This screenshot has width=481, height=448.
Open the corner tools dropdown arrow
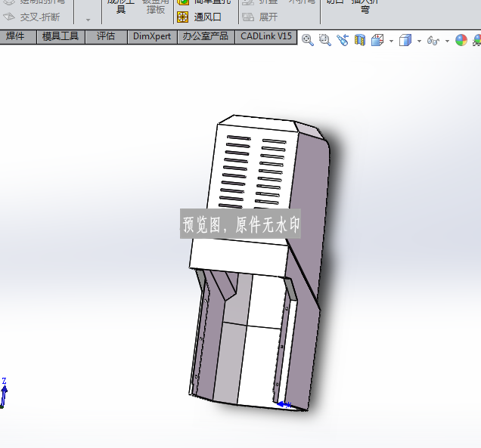[88, 20]
